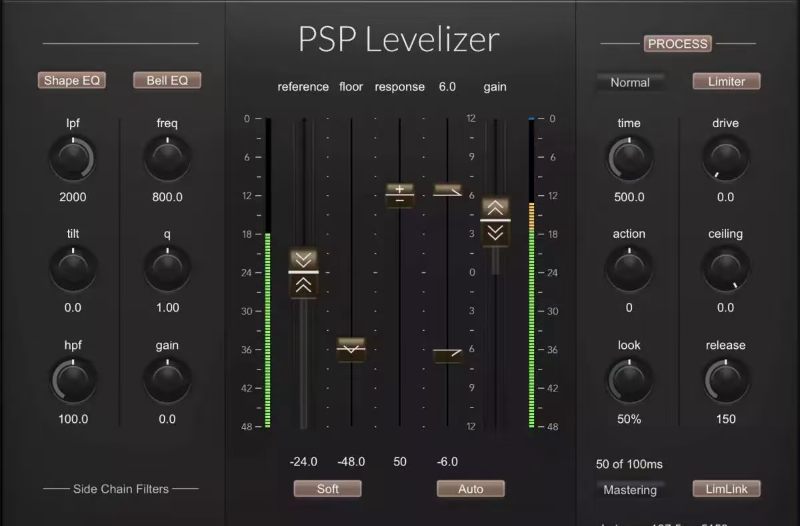Click the '50 of 100ms' lookahead text

[629, 464]
